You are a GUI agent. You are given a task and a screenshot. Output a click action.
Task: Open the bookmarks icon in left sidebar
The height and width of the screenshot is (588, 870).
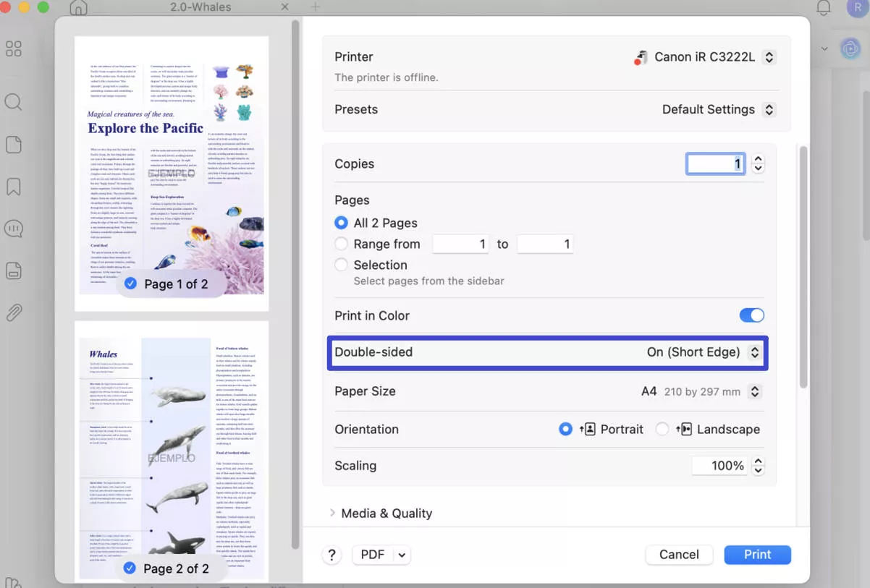click(x=13, y=187)
